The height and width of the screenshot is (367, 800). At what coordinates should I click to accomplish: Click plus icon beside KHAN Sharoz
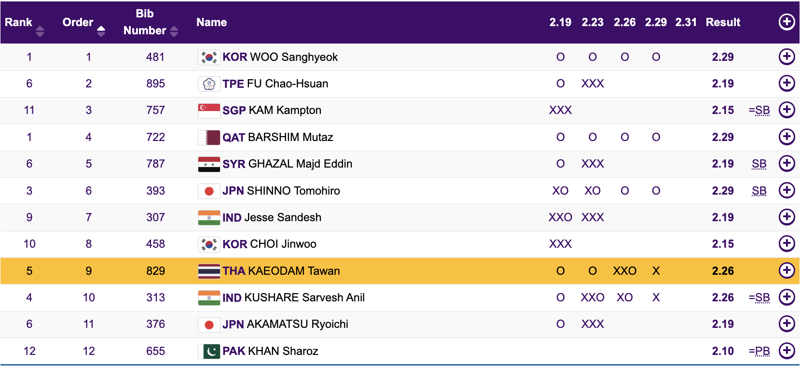point(786,351)
